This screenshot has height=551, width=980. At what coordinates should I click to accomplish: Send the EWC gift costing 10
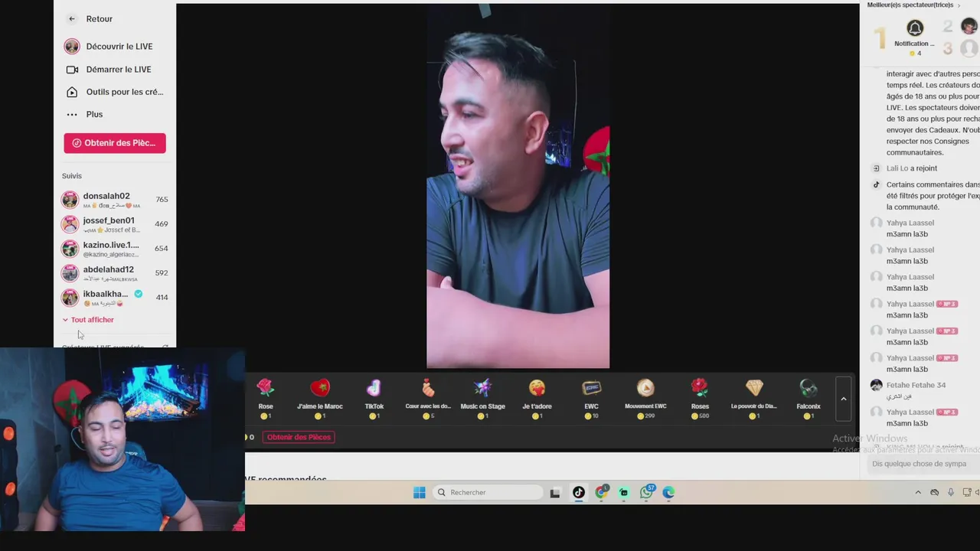tap(591, 399)
